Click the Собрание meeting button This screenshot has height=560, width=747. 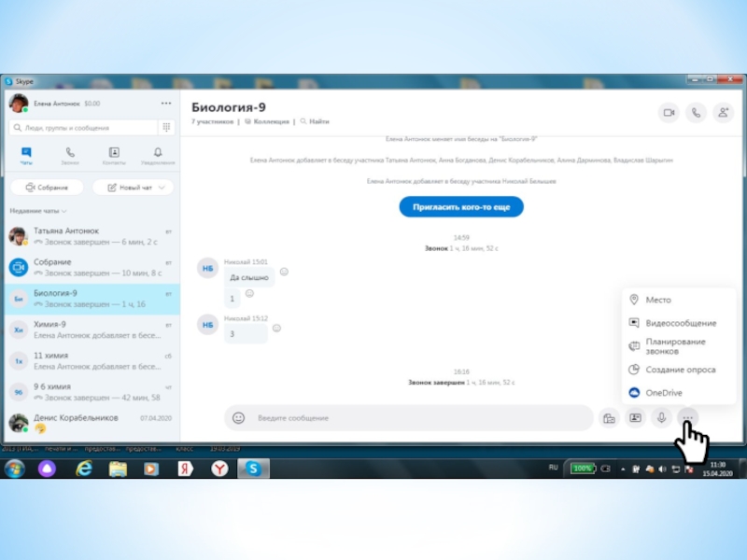point(47,188)
